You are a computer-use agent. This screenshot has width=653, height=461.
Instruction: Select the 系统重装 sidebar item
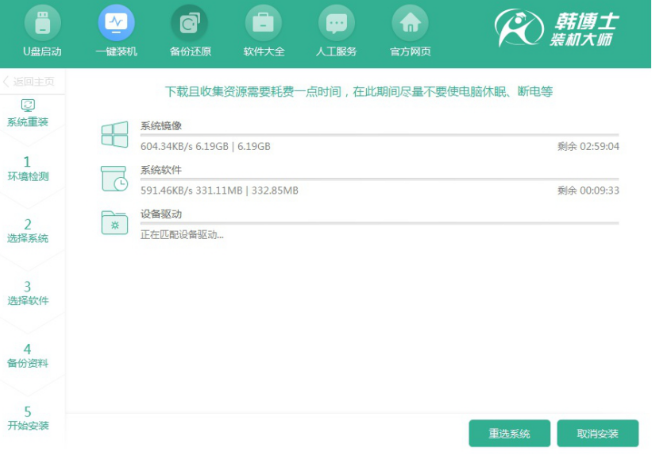(x=28, y=113)
